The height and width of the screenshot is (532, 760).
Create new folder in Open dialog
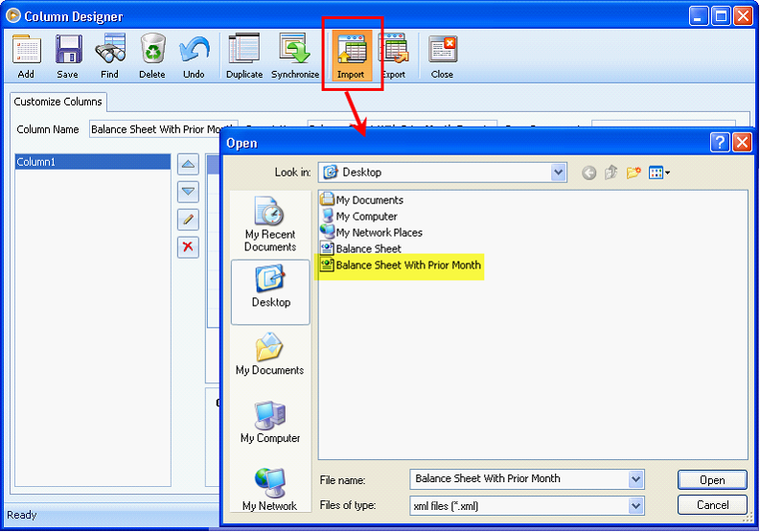pos(633,173)
